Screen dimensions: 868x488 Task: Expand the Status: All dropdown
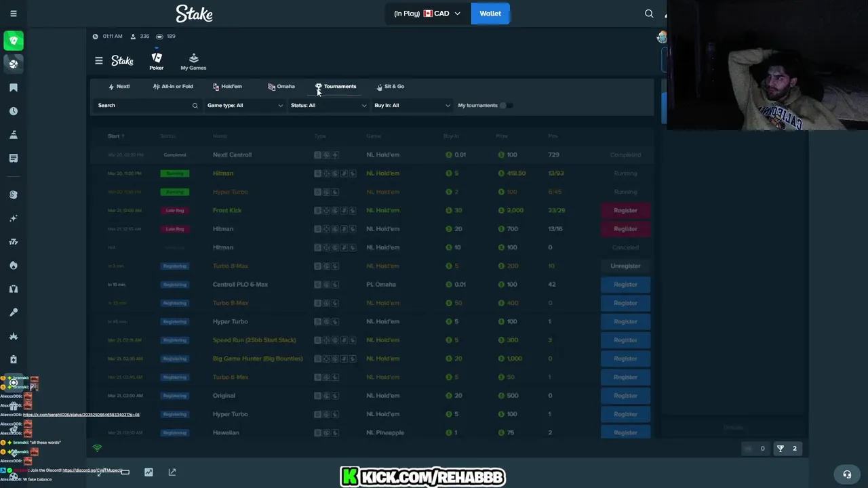(x=328, y=106)
